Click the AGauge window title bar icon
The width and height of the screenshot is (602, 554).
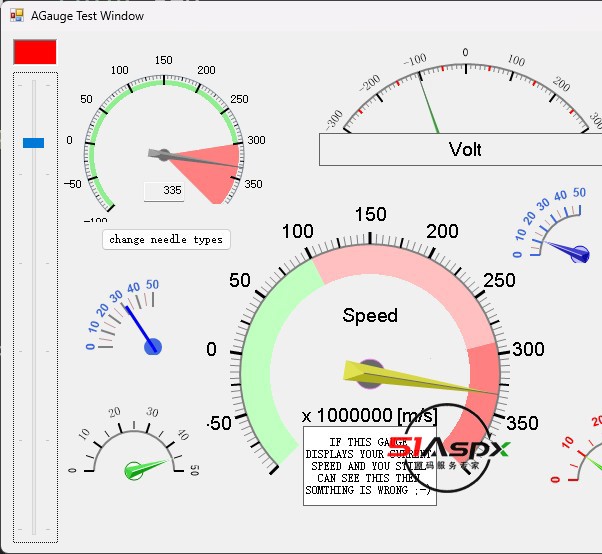(17, 16)
